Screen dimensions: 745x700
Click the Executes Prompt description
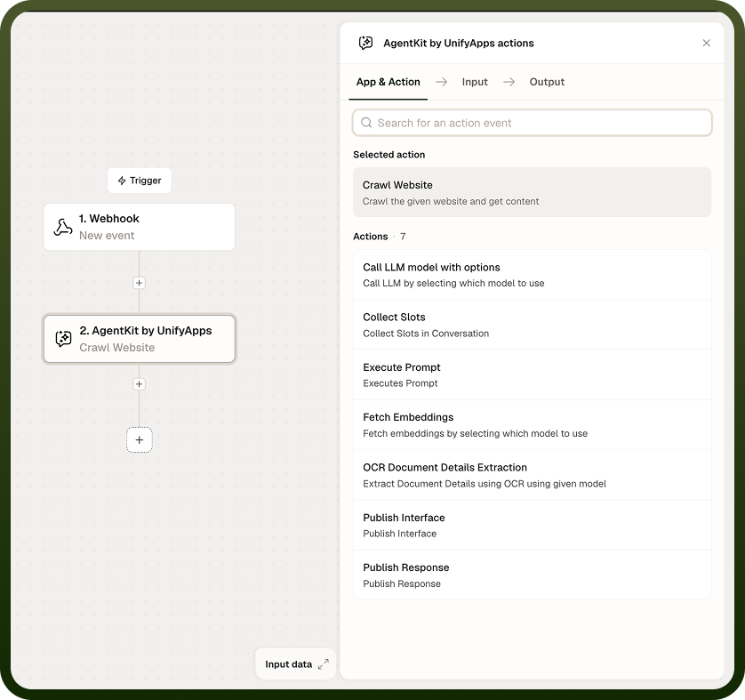400,383
